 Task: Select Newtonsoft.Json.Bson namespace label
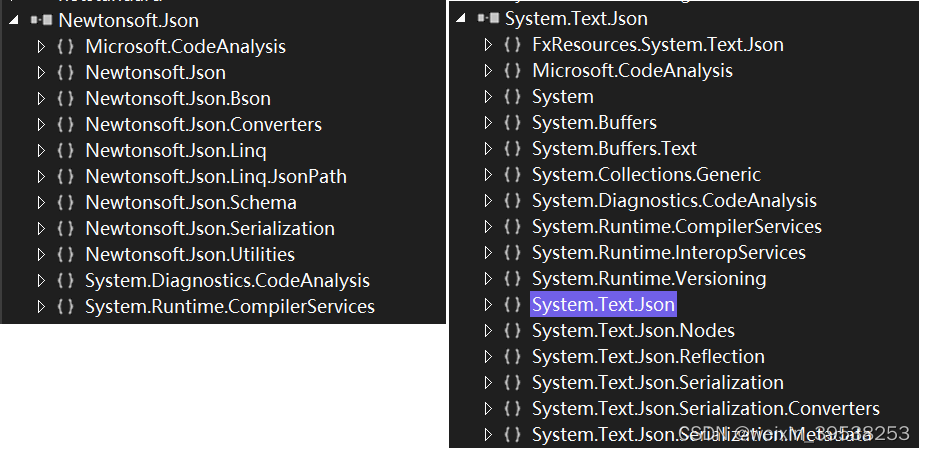coord(178,99)
